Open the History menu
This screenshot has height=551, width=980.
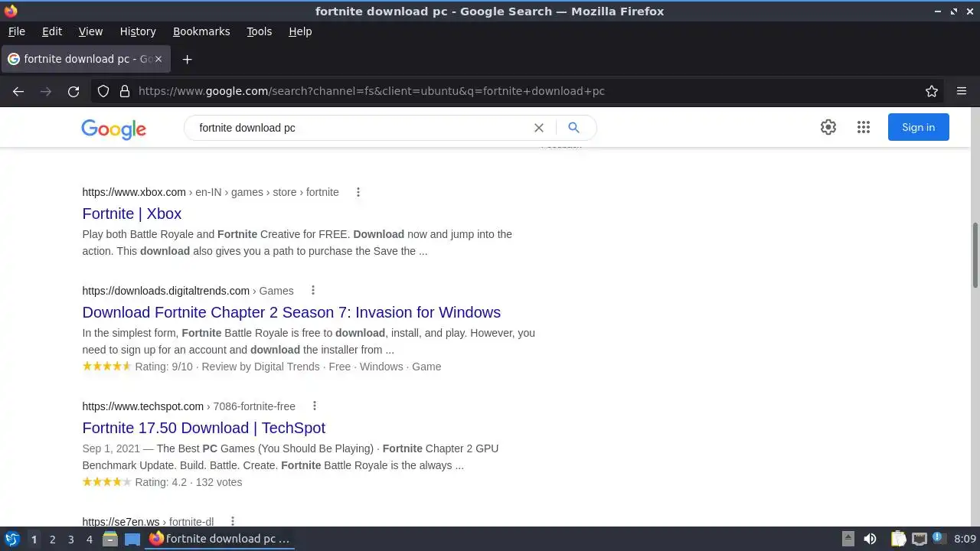pos(138,31)
